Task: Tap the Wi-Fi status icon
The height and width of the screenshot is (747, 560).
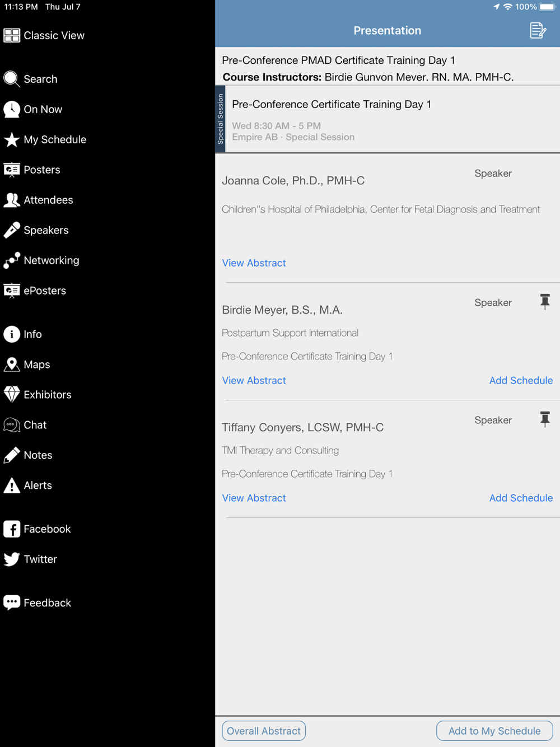Action: tap(508, 7)
